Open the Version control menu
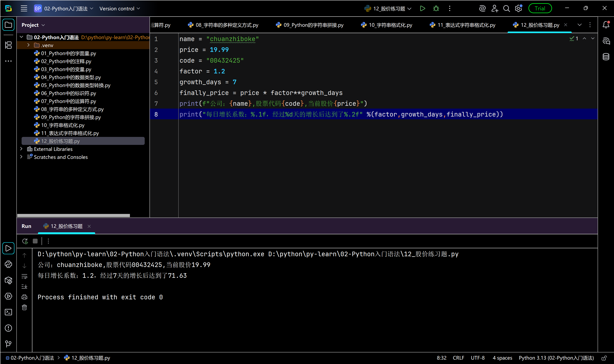This screenshot has height=364, width=614. pos(120,9)
